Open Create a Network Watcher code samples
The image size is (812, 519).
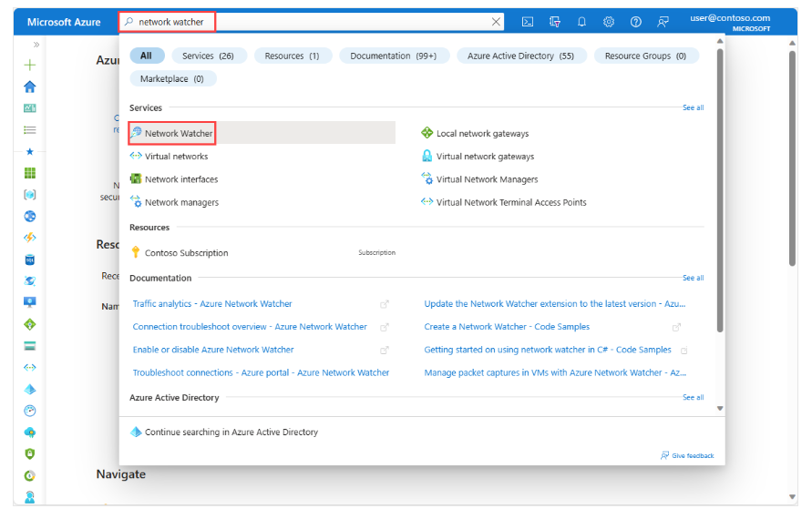(507, 327)
